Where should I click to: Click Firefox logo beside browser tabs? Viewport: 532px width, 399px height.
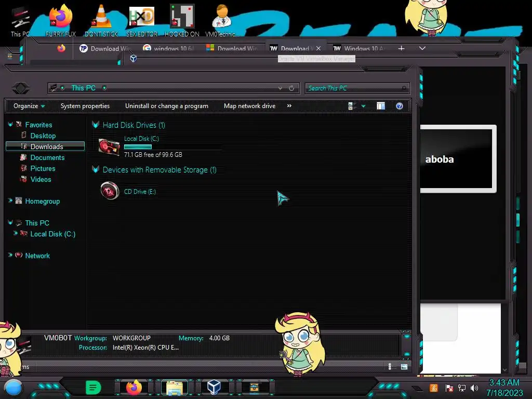coord(61,48)
